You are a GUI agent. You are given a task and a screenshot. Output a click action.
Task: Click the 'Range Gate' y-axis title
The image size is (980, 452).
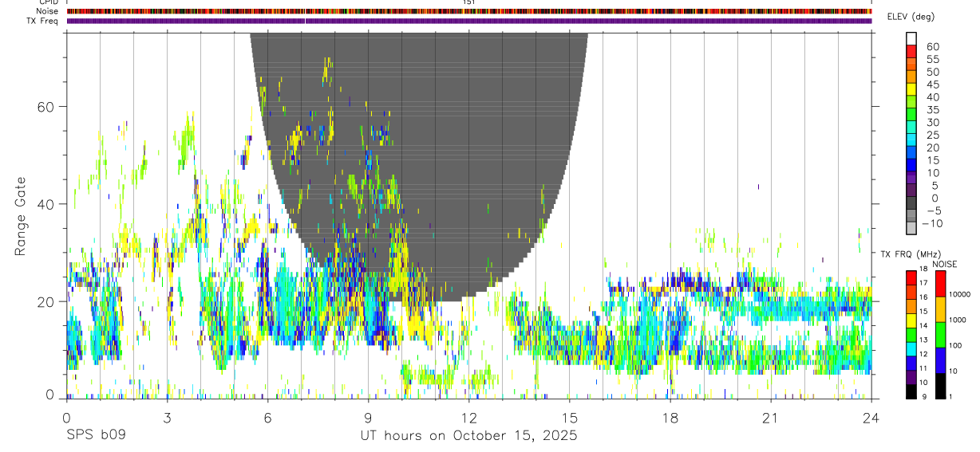coord(21,216)
